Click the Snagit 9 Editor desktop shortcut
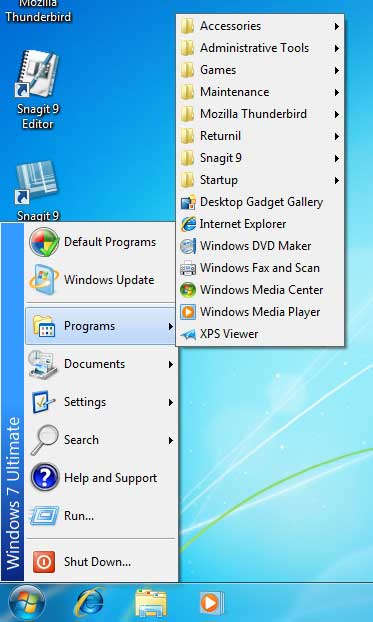373x622 pixels. [x=38, y=89]
